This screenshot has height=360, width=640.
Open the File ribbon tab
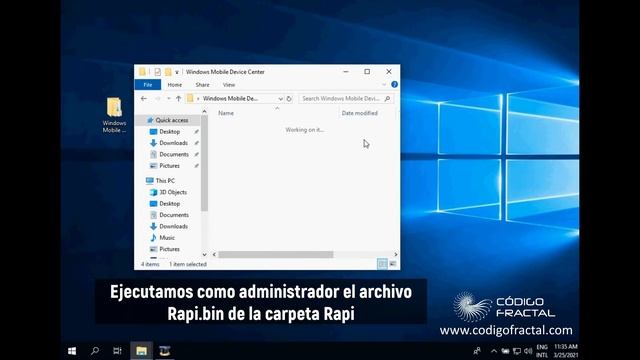click(x=148, y=85)
